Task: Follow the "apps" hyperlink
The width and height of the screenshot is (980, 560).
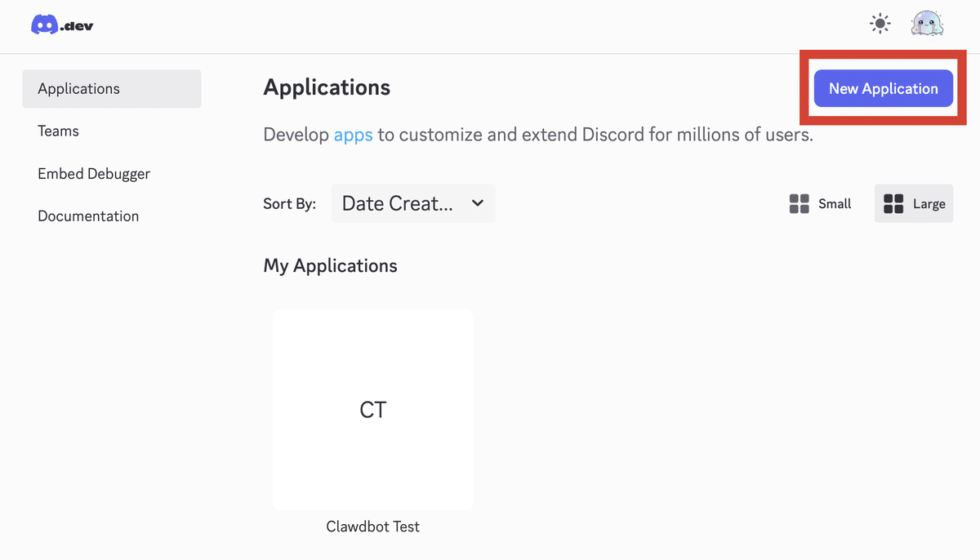Action: pyautogui.click(x=353, y=135)
